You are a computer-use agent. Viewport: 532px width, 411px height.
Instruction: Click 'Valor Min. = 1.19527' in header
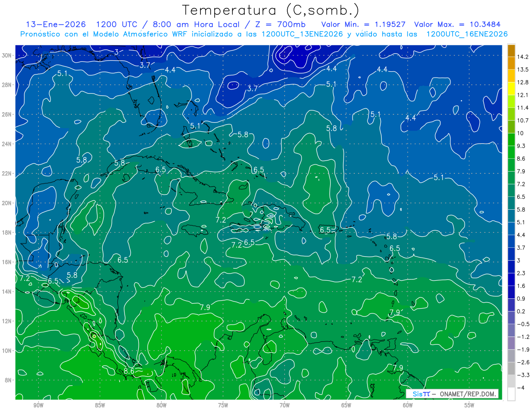(x=364, y=24)
